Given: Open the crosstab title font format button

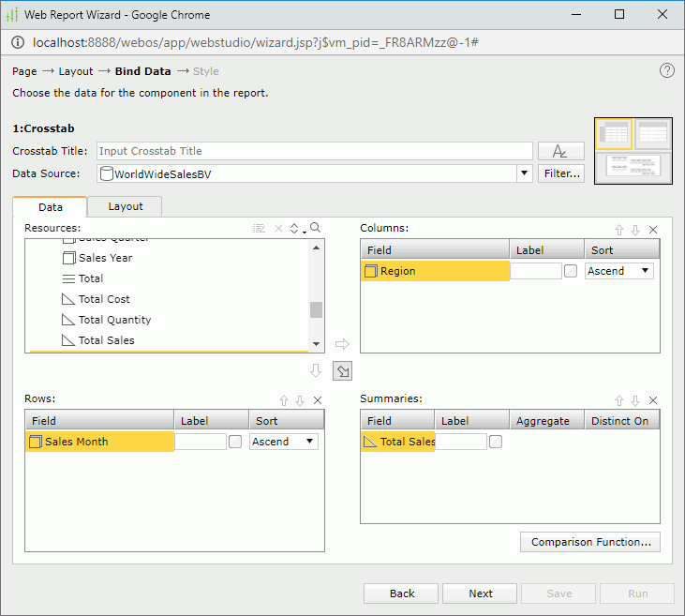Looking at the screenshot, I should click(x=560, y=151).
